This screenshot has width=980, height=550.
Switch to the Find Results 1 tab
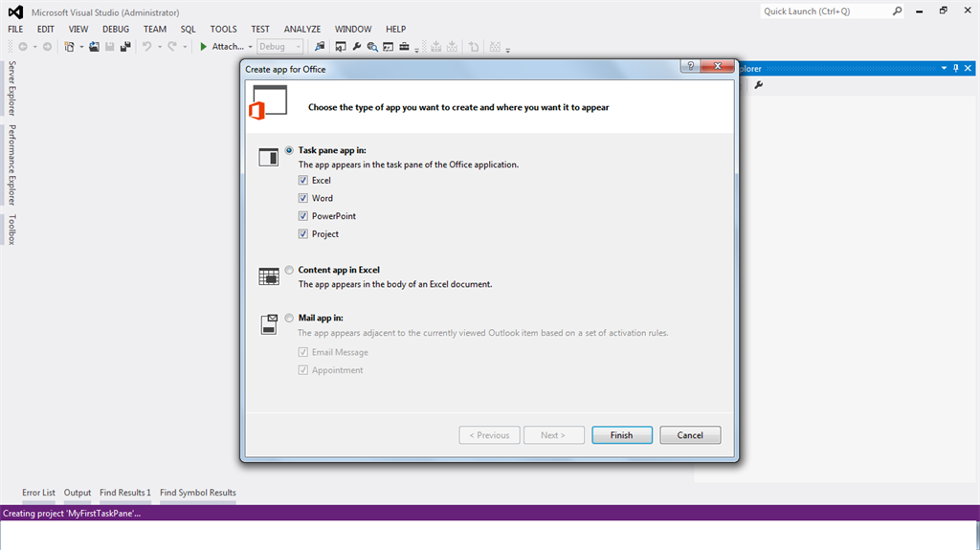tap(125, 493)
